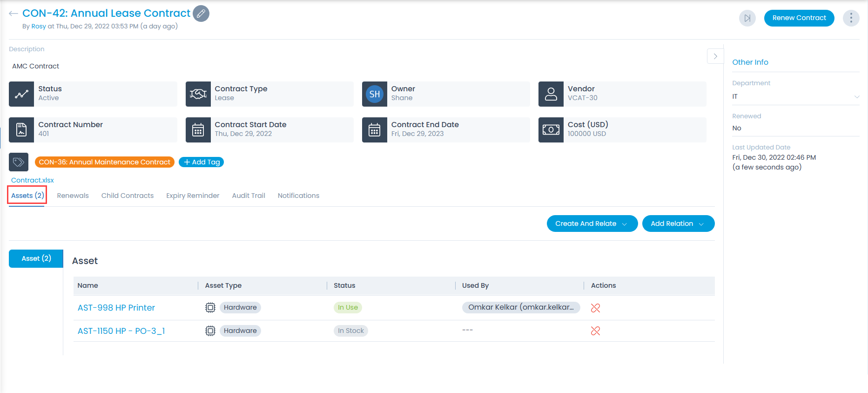
Task: Click the SH owner avatar
Action: coord(374,94)
